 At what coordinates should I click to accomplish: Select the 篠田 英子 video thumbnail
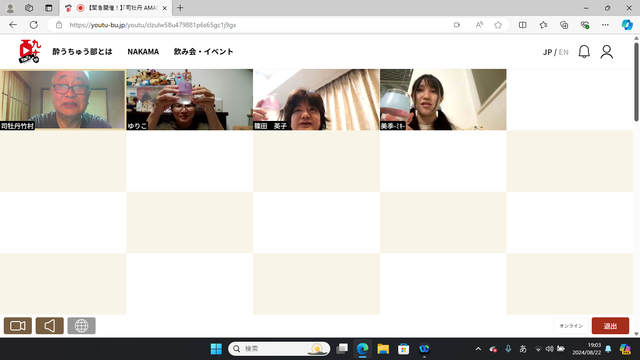[316, 100]
